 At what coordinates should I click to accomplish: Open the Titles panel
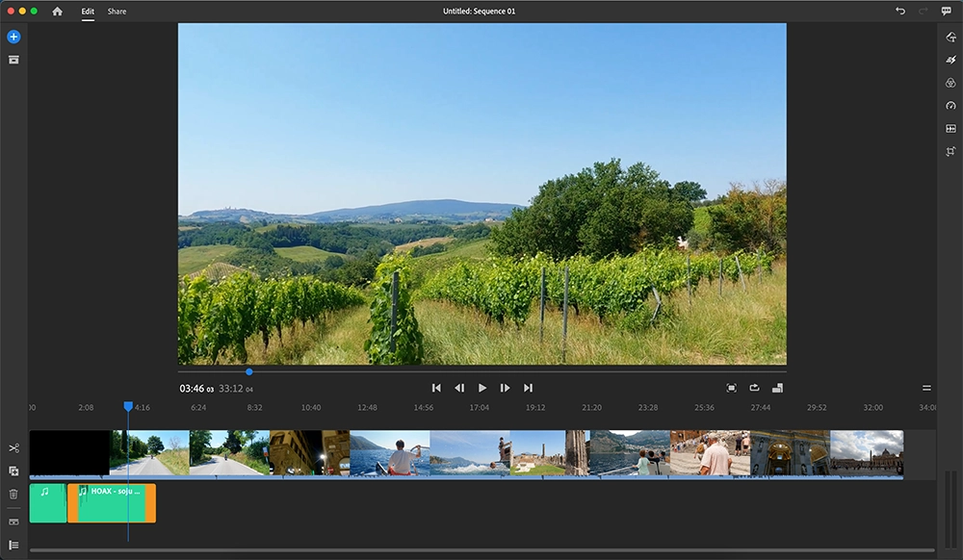950,37
